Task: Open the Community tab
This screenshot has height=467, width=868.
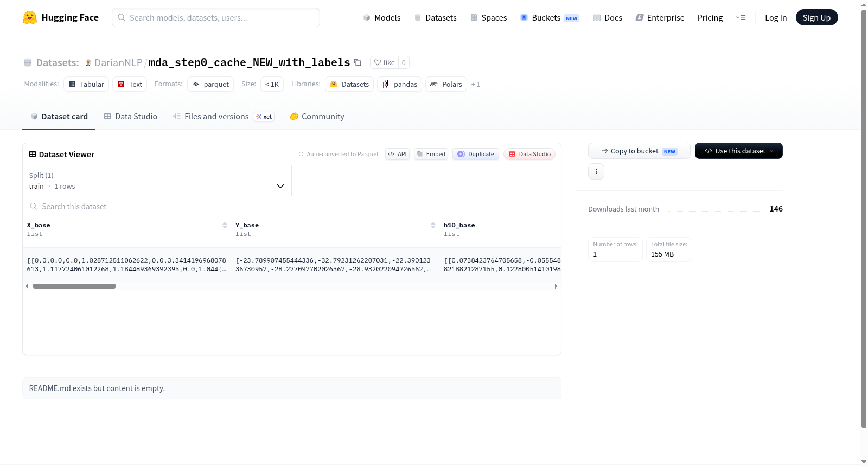Action: point(317,117)
